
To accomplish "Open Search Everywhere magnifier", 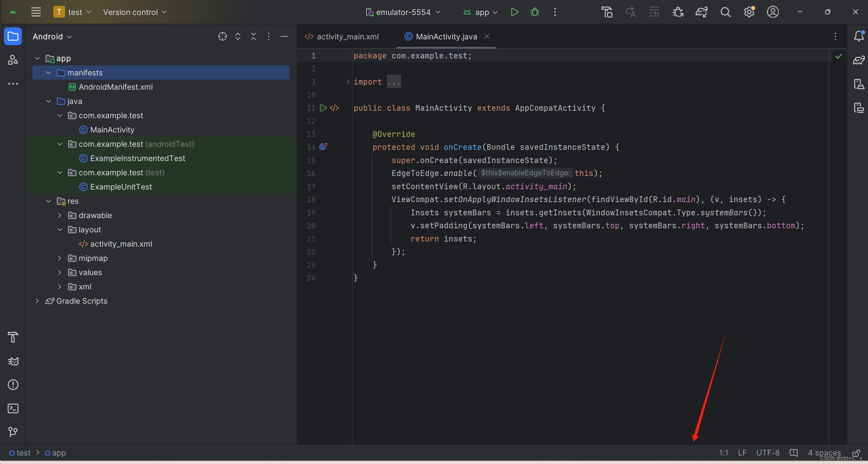I will pyautogui.click(x=725, y=12).
